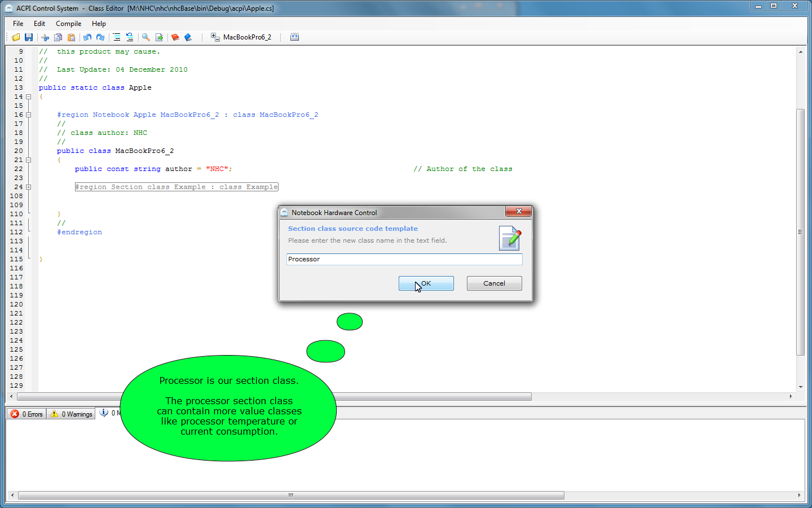Open the Compile menu
812x508 pixels.
(x=68, y=24)
